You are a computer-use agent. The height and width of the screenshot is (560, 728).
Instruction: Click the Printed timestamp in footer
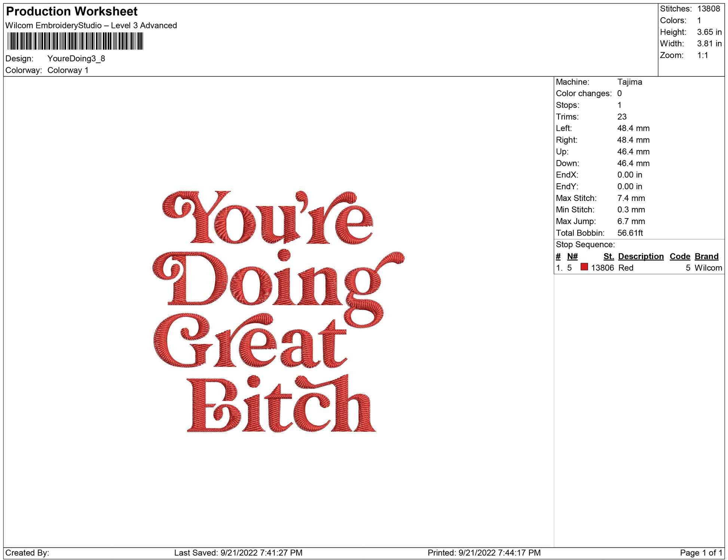484,553
